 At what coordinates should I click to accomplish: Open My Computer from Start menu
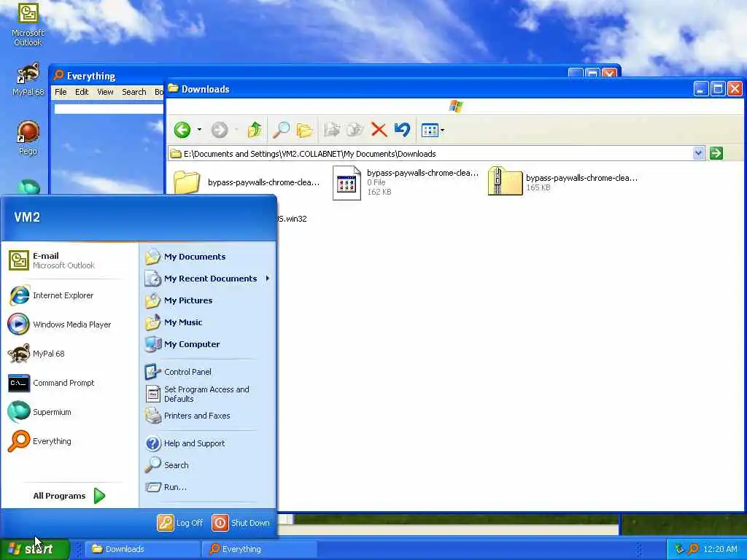[x=208, y=344]
